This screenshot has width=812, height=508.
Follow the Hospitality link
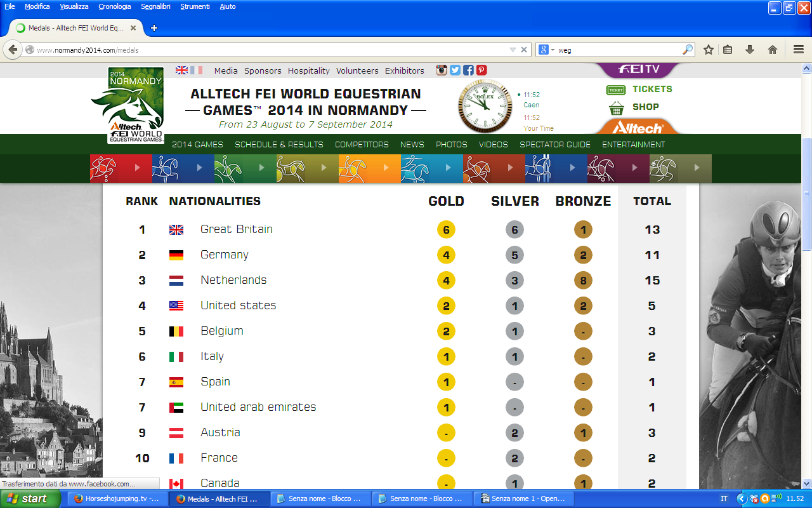coord(309,70)
